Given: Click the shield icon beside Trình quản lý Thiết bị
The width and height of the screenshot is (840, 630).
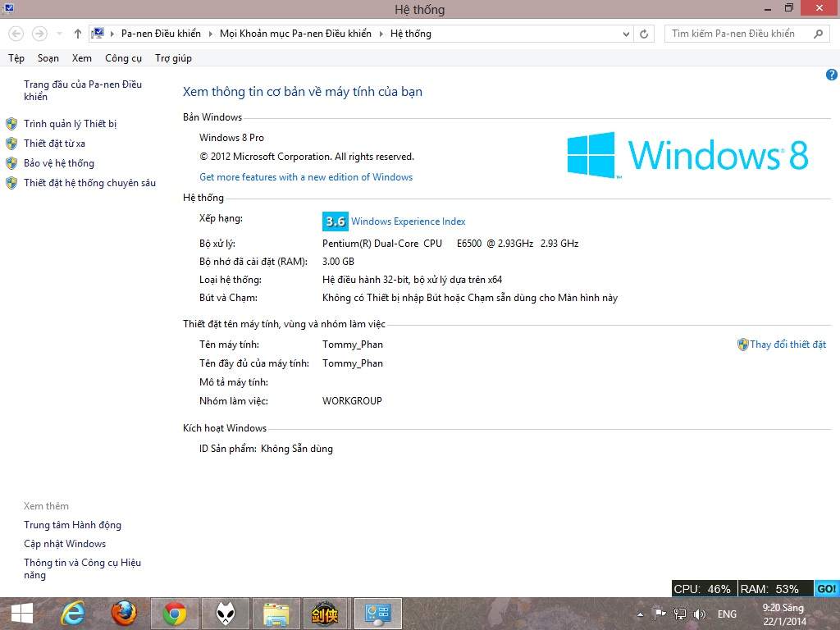Looking at the screenshot, I should point(11,124).
